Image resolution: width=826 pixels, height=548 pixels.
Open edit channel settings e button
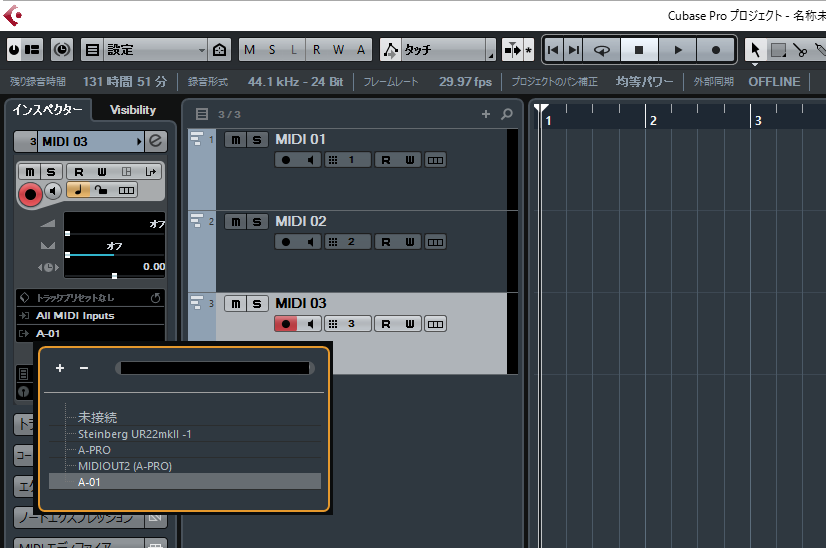155,141
